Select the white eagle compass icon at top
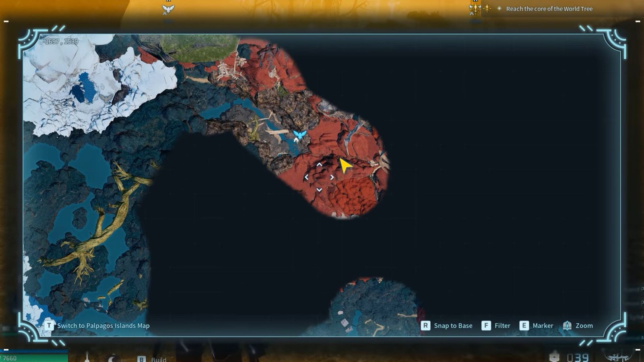The height and width of the screenshot is (362, 644). pos(168,9)
